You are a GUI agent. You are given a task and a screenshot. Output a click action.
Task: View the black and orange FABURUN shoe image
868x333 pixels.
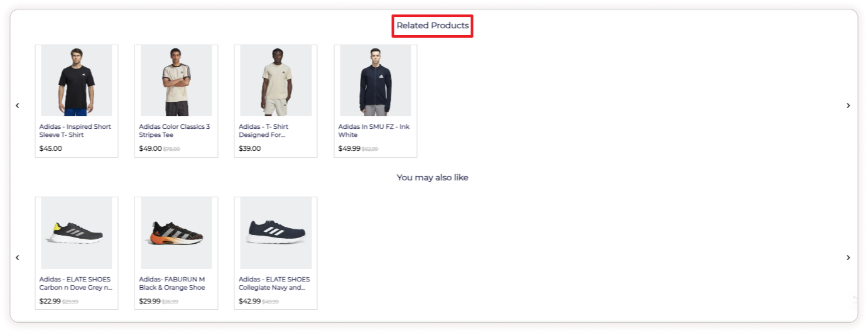pyautogui.click(x=176, y=232)
